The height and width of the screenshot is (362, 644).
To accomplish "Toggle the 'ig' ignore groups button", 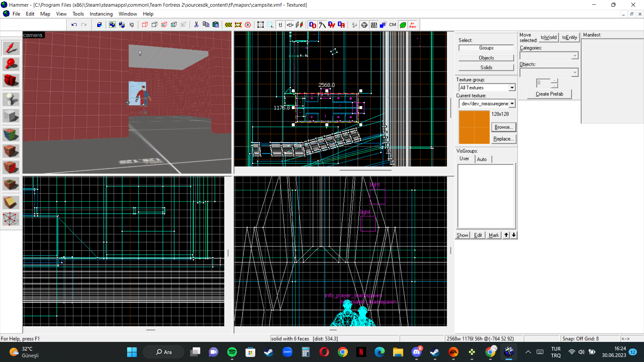I will pyautogui.click(x=132, y=25).
